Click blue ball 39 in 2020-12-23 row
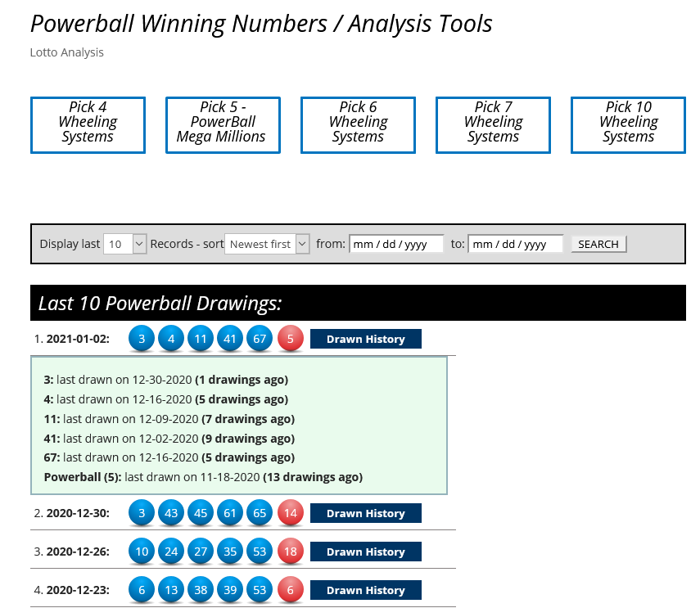This screenshot has width=700, height=608. (230, 590)
